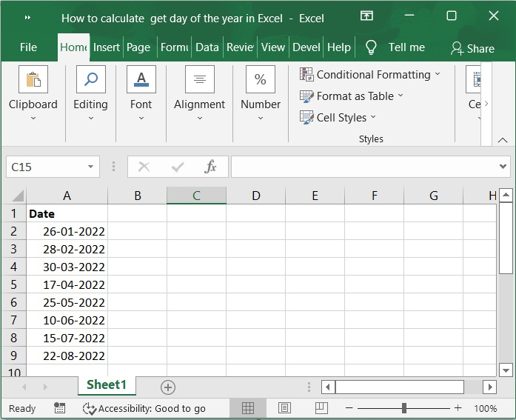Open the Number format group
Viewport: 516px width, 420px height.
(261, 80)
